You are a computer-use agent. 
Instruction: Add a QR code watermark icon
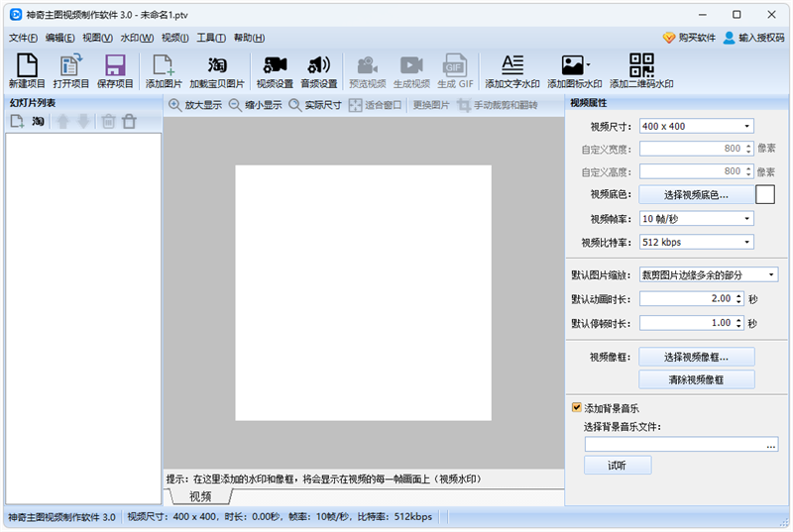pos(641,71)
